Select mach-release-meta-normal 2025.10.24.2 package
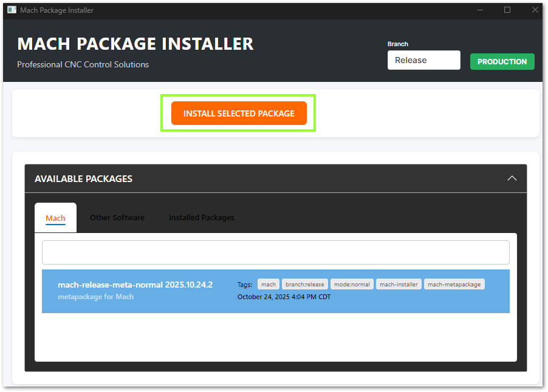The image size is (548, 392). tap(275, 291)
